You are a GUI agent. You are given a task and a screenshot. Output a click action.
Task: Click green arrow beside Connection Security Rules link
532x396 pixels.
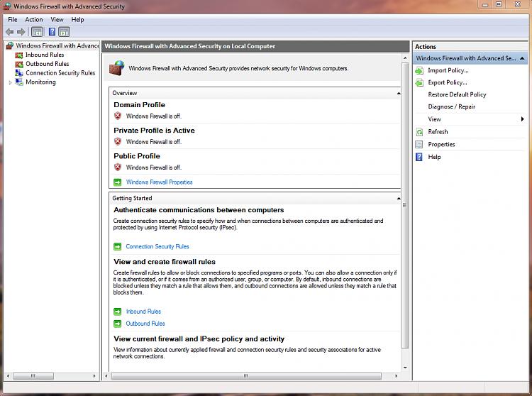point(117,247)
